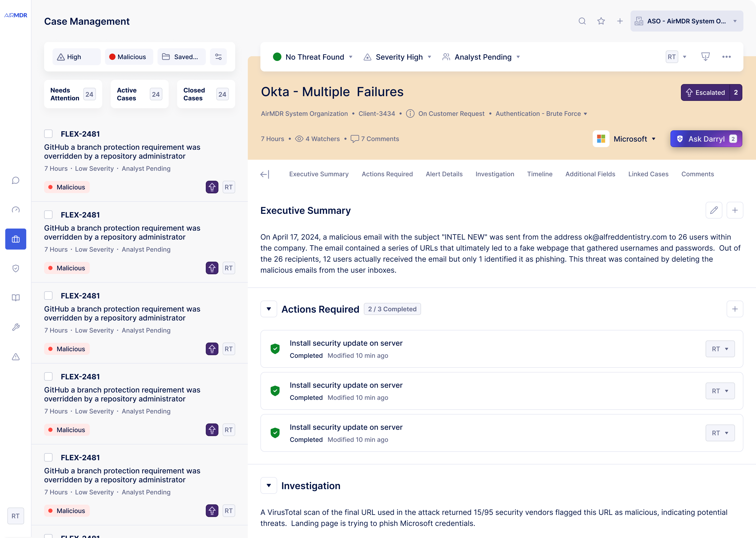Open the filter settings toggle icon

click(x=218, y=57)
